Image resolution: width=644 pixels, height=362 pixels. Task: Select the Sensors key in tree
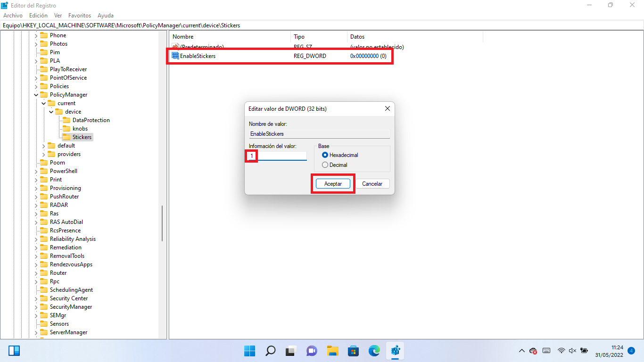coord(59,324)
